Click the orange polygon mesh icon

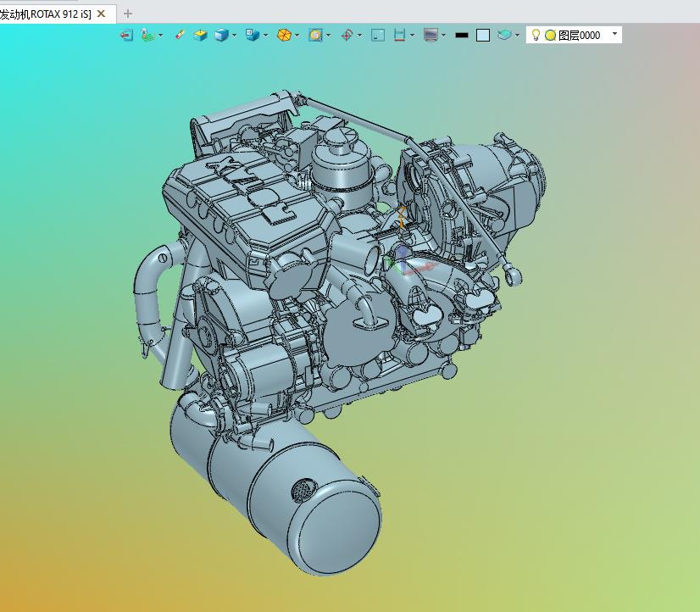coord(284,35)
